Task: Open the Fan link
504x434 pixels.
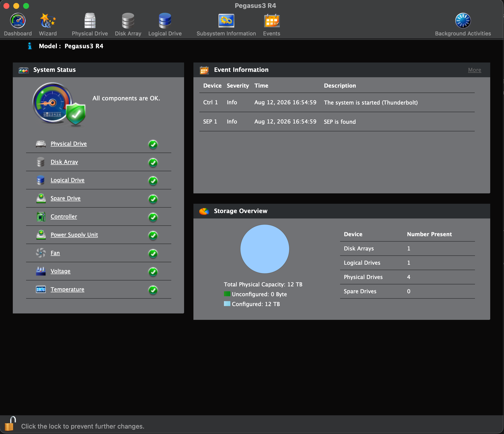Action: pos(55,253)
